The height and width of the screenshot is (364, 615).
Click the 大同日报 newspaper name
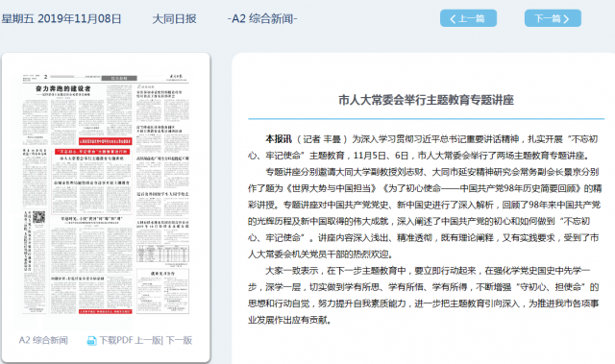[x=174, y=18]
